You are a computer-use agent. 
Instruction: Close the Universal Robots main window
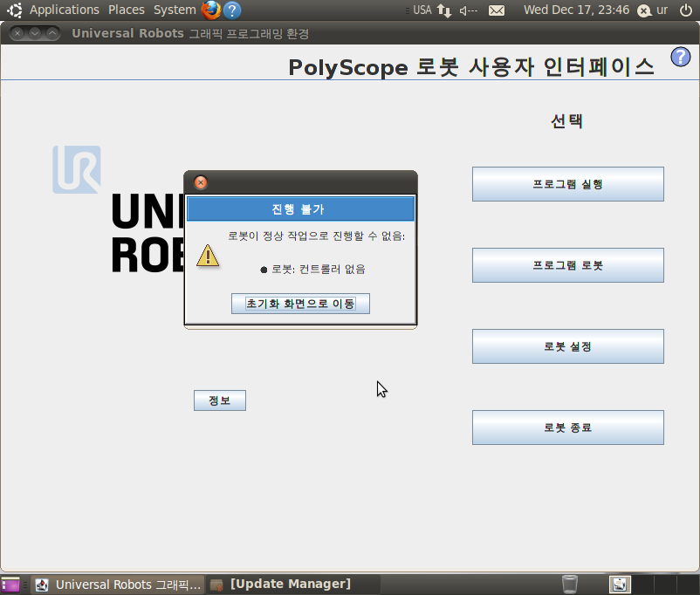pos(17,33)
